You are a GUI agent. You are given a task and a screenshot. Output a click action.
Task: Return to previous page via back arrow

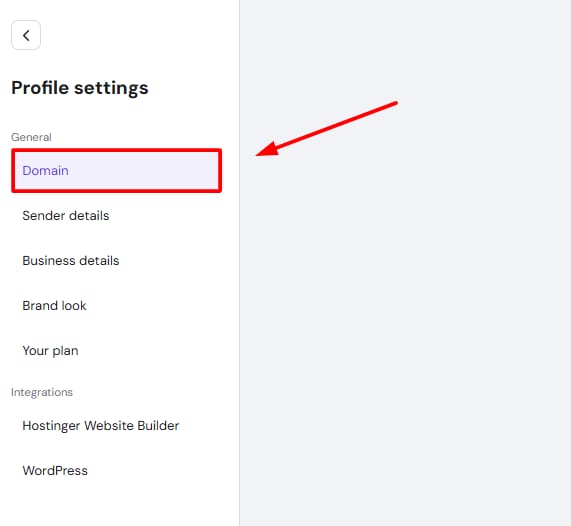[26, 35]
